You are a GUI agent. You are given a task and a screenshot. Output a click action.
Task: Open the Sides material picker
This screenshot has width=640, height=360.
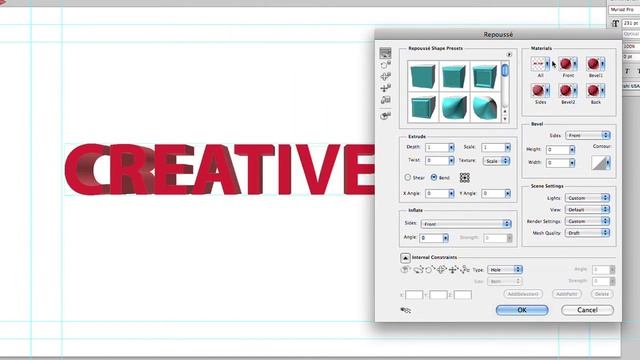coord(540,90)
